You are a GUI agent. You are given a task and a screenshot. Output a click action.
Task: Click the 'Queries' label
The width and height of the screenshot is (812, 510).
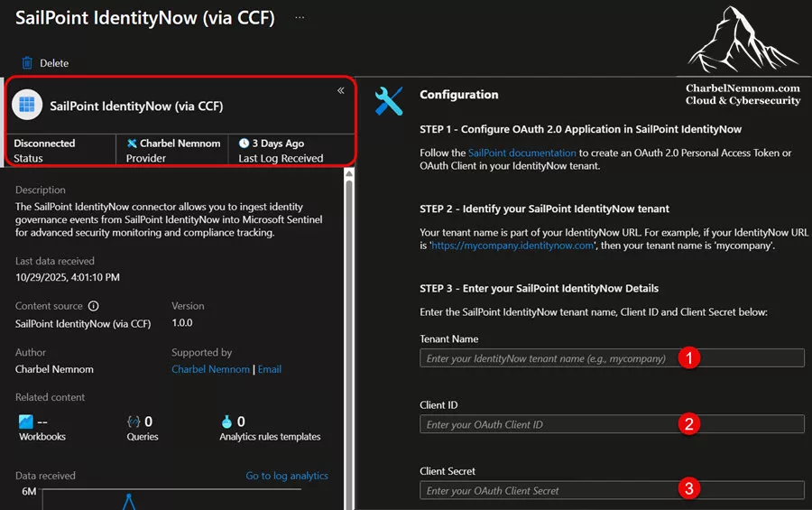click(143, 437)
